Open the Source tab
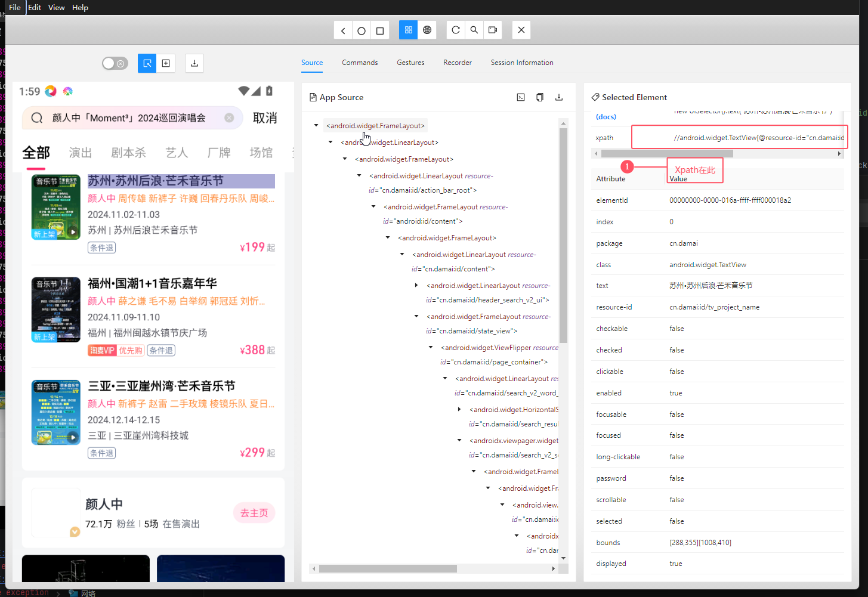Screen dimensions: 868x597 pos(312,63)
